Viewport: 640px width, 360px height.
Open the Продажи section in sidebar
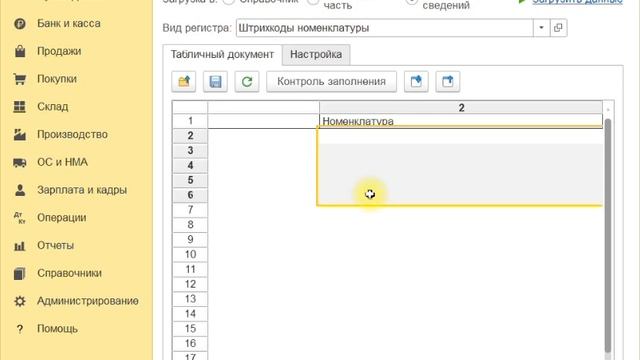59,51
